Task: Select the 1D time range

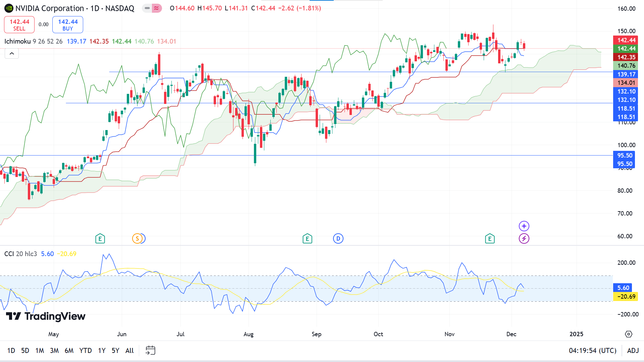Action: pos(11,351)
